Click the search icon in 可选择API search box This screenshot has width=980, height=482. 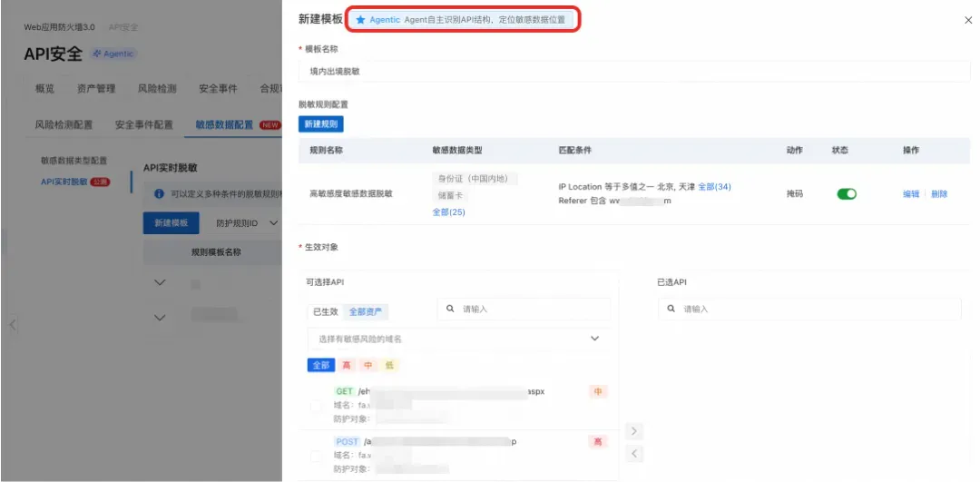[450, 309]
